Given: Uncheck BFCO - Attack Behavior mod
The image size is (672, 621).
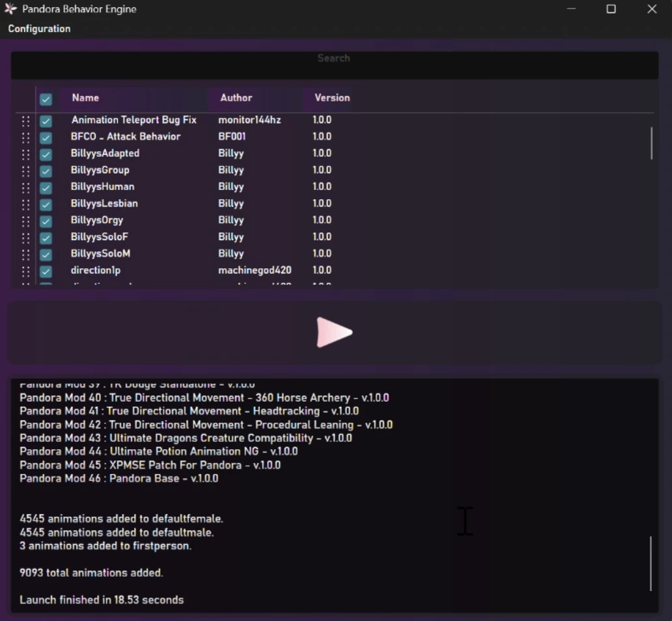Looking at the screenshot, I should pos(46,137).
